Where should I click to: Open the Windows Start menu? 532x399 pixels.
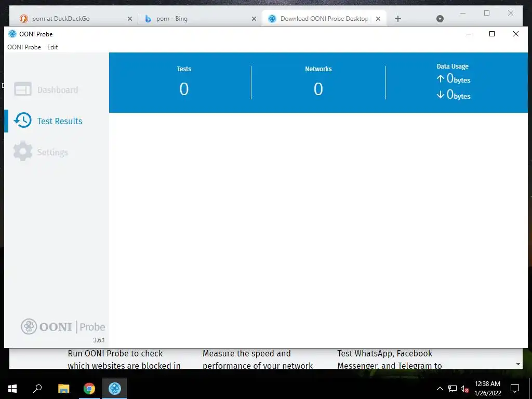point(12,389)
